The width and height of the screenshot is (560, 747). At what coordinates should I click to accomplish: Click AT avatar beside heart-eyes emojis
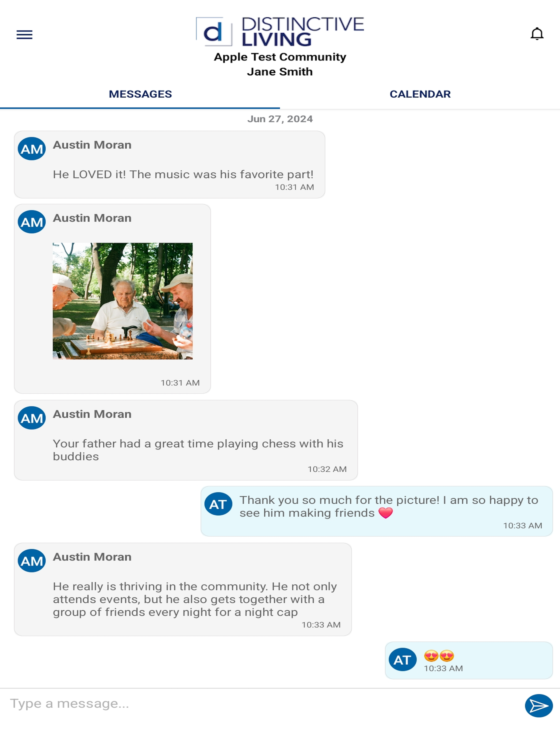pos(402,660)
